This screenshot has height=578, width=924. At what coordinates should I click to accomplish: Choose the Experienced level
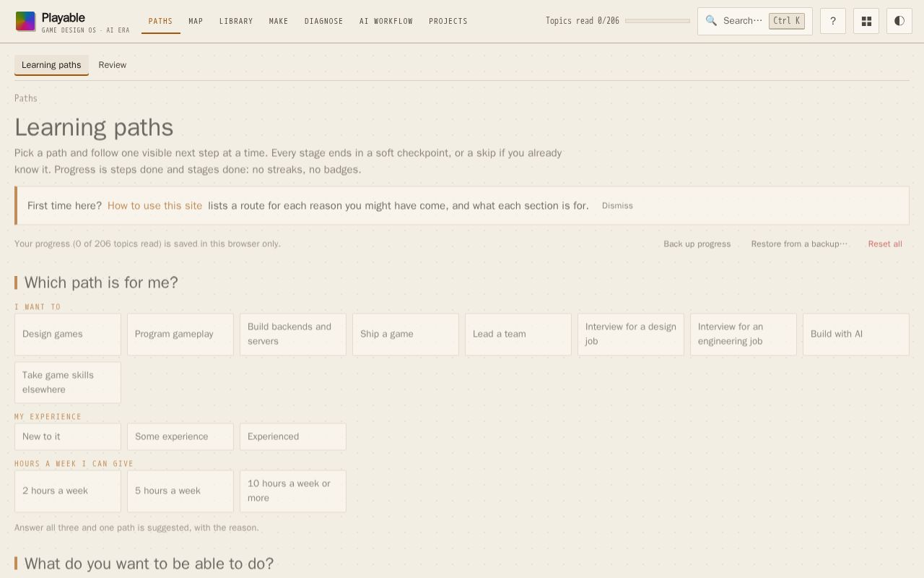tap(293, 437)
